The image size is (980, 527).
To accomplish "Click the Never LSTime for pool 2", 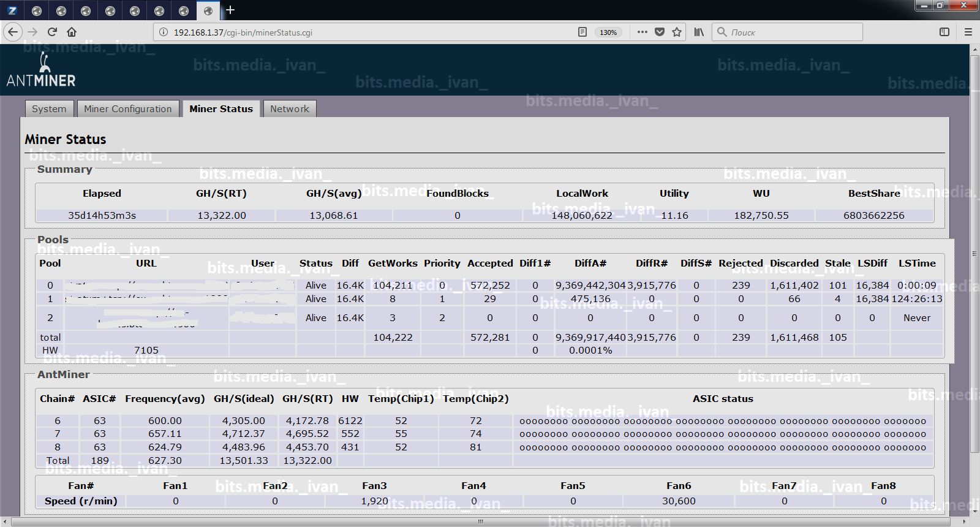I will (917, 318).
